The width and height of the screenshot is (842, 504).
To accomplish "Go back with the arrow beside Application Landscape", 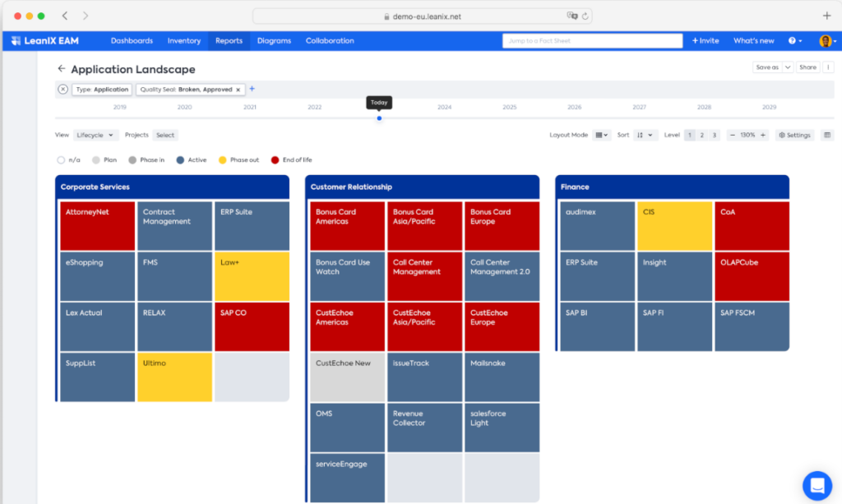I will (61, 69).
